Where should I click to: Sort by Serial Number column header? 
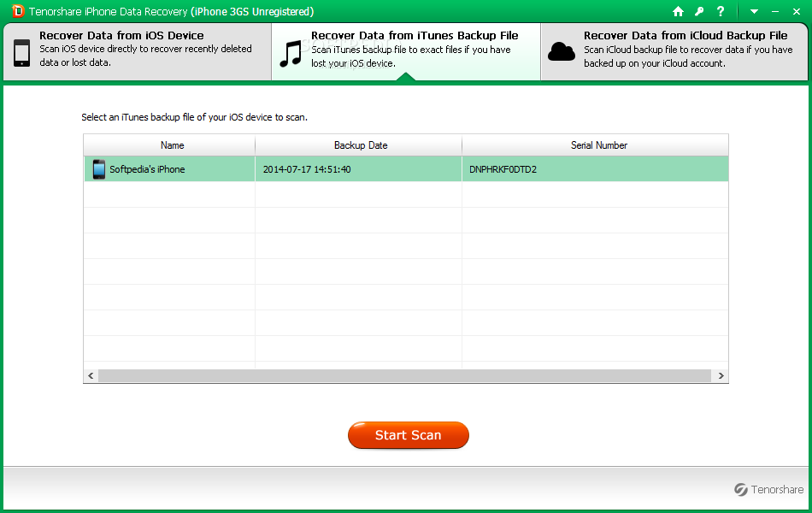595,145
